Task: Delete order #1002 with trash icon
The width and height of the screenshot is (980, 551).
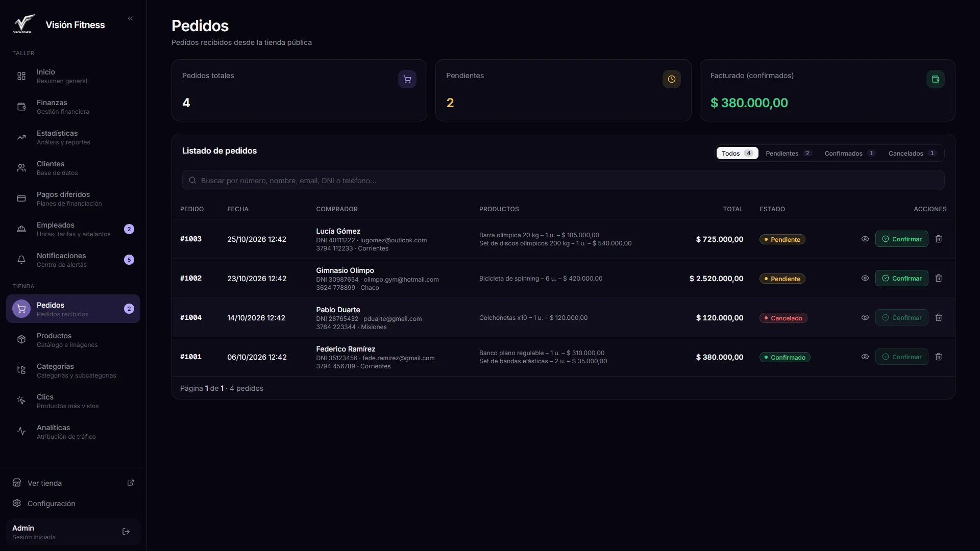Action: click(939, 278)
